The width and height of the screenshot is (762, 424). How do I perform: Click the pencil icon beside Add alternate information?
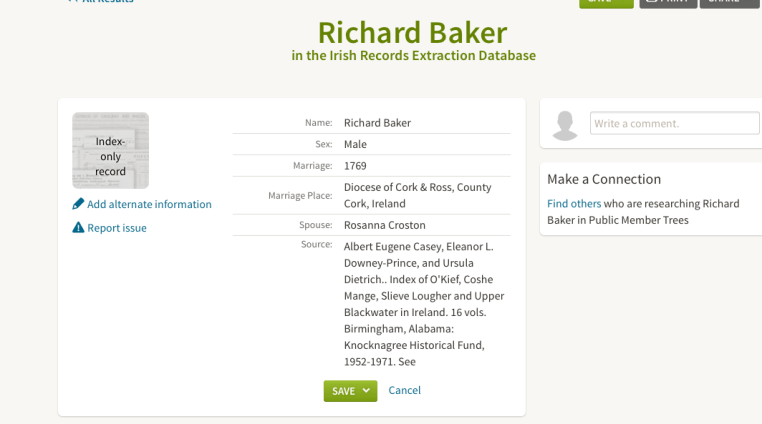(78, 204)
